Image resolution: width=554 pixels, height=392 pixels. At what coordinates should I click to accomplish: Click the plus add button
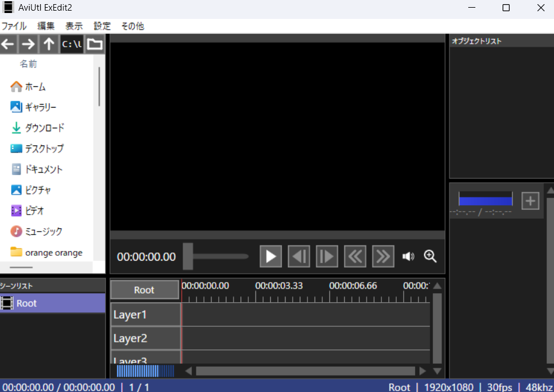530,201
